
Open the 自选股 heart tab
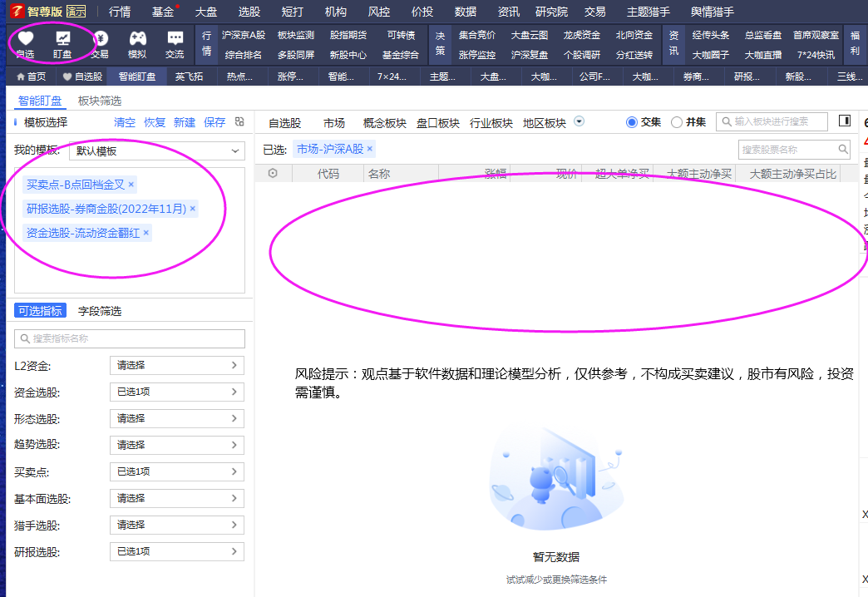82,76
